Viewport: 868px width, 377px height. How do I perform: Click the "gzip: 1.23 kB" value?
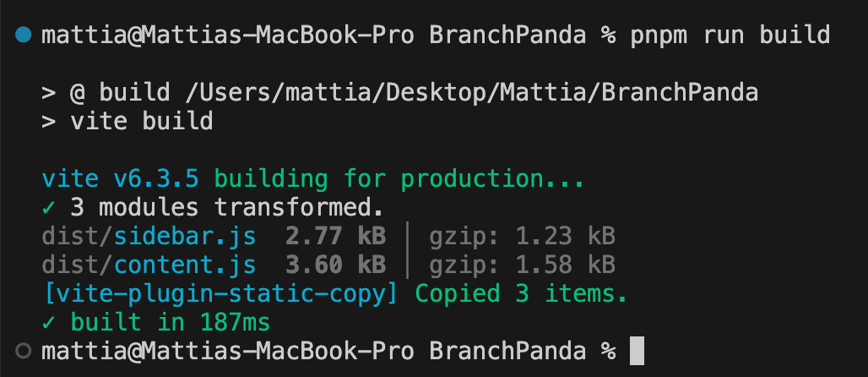pyautogui.click(x=521, y=236)
